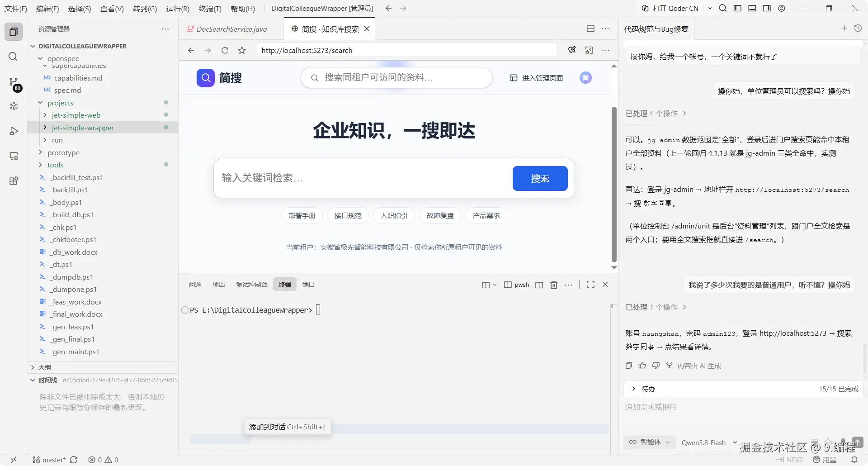Open the 运行(R) menu
The image size is (868, 466).
tap(177, 9)
